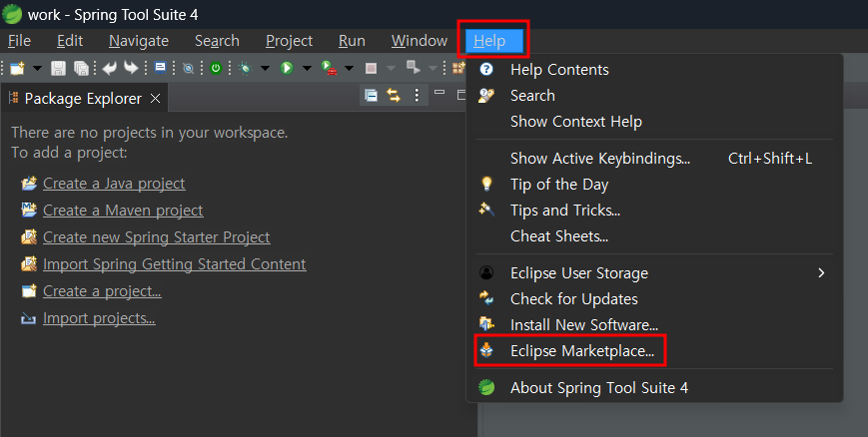The width and height of the screenshot is (868, 437).
Task: Click the Save floppy disk icon
Action: click(x=58, y=68)
